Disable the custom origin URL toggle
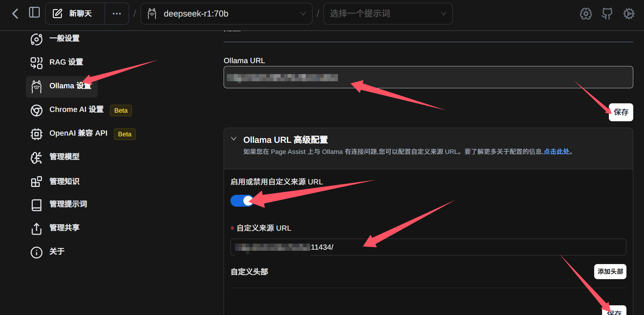This screenshot has width=644, height=315. coord(242,201)
